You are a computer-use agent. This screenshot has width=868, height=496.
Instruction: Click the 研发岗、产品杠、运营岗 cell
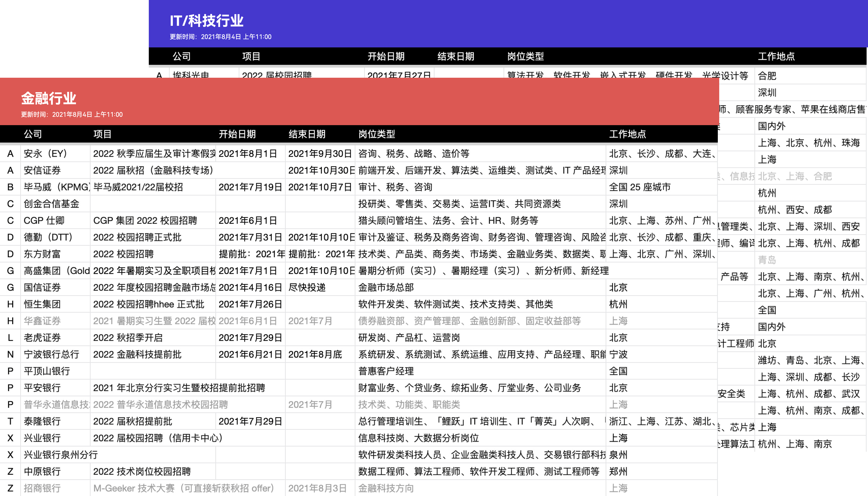click(x=481, y=338)
